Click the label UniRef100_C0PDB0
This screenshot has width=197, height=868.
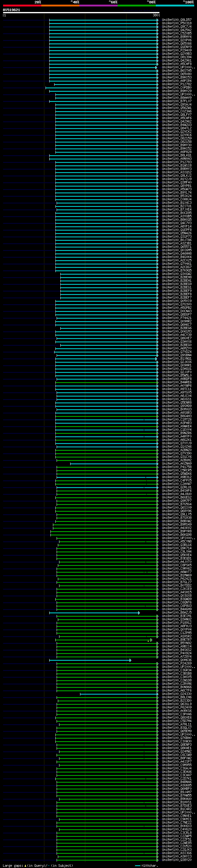pyautogui.click(x=177, y=88)
